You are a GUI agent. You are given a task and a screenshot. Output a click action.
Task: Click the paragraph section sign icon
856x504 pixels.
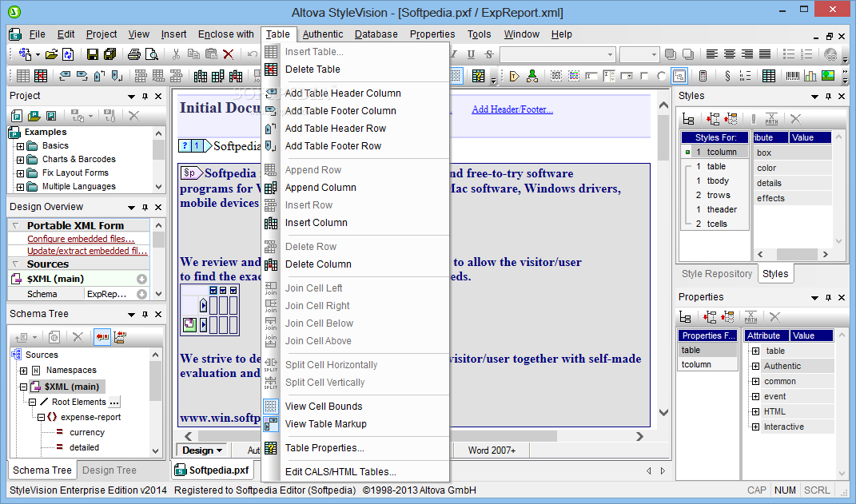coord(727,76)
